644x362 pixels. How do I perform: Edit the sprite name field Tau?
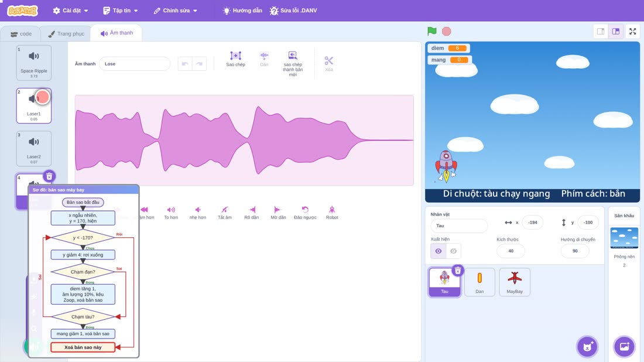tap(459, 226)
